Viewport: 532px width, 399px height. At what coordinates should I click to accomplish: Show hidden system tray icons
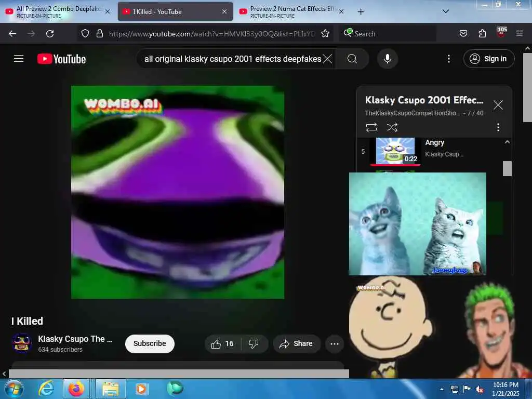pyautogui.click(x=442, y=390)
